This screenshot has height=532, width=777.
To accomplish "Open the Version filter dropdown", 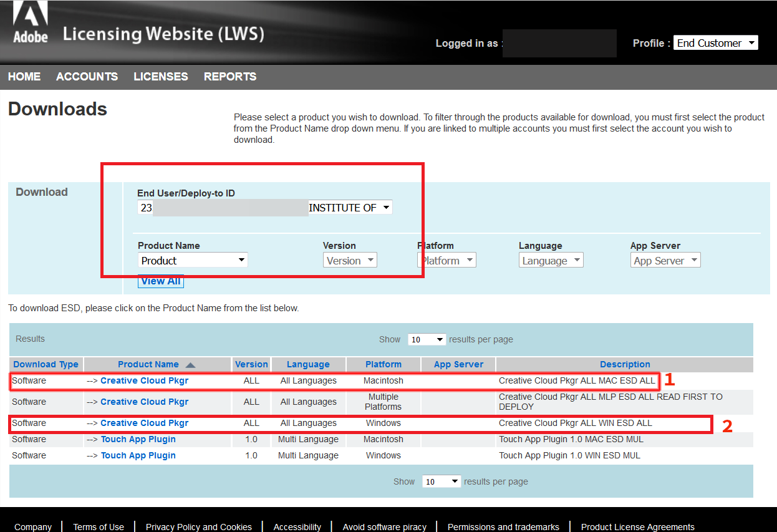I will tap(350, 260).
